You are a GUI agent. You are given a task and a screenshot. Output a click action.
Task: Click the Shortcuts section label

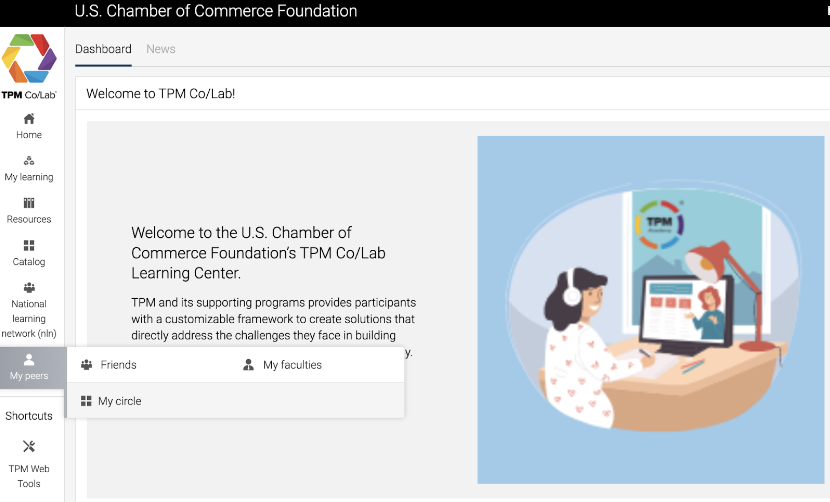[x=29, y=416]
